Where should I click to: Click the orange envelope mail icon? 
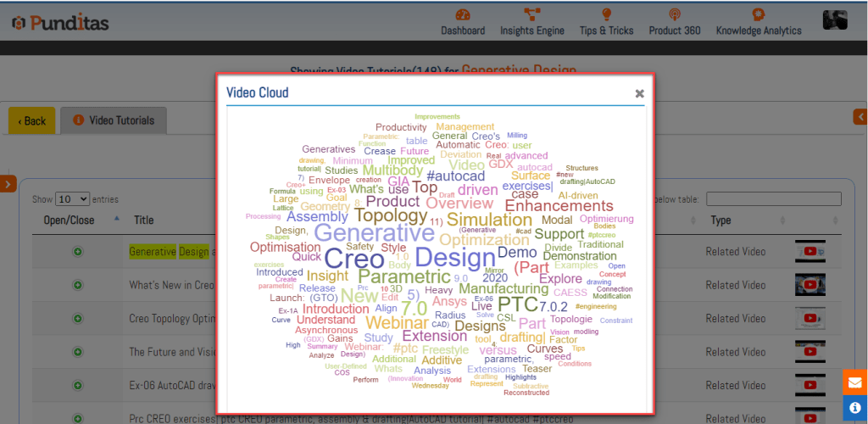coord(854,382)
